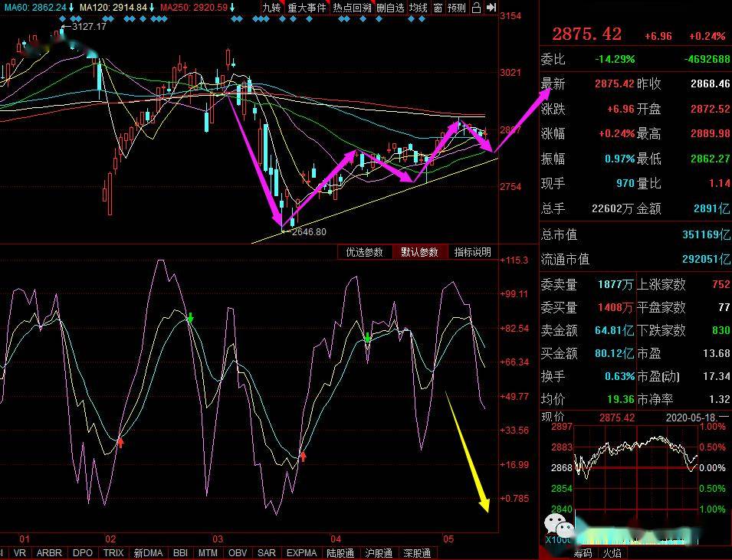Click the 重大事件 major events button
This screenshot has width=732, height=560.
coord(307,8)
